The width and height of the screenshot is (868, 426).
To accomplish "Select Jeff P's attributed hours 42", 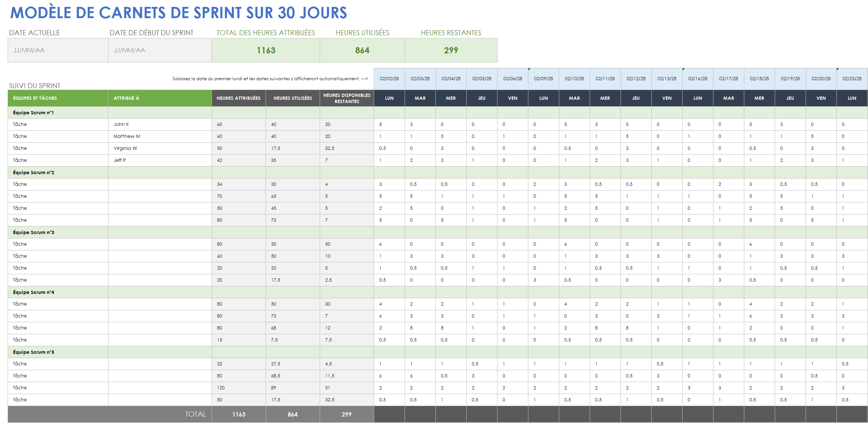I will click(239, 160).
